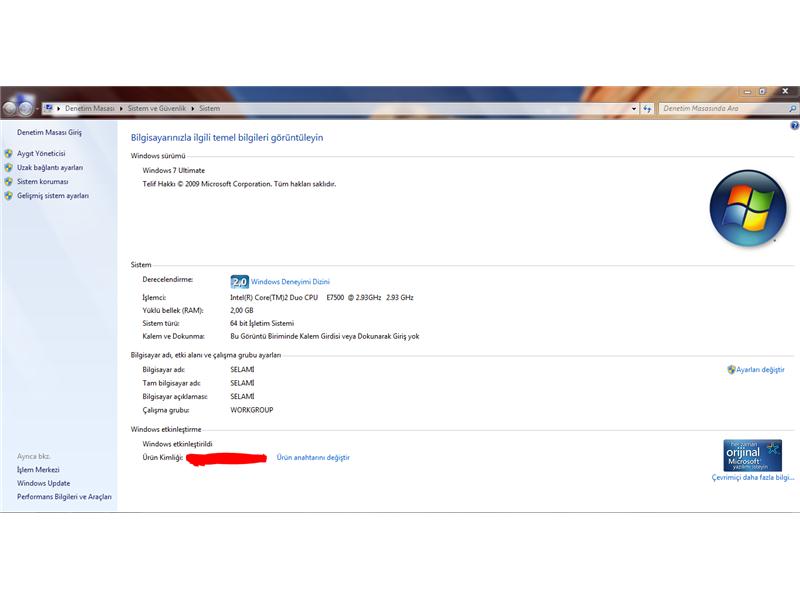Click Ayarları değiştir link
Image resolution: width=800 pixels, height=600 pixels.
click(760, 369)
